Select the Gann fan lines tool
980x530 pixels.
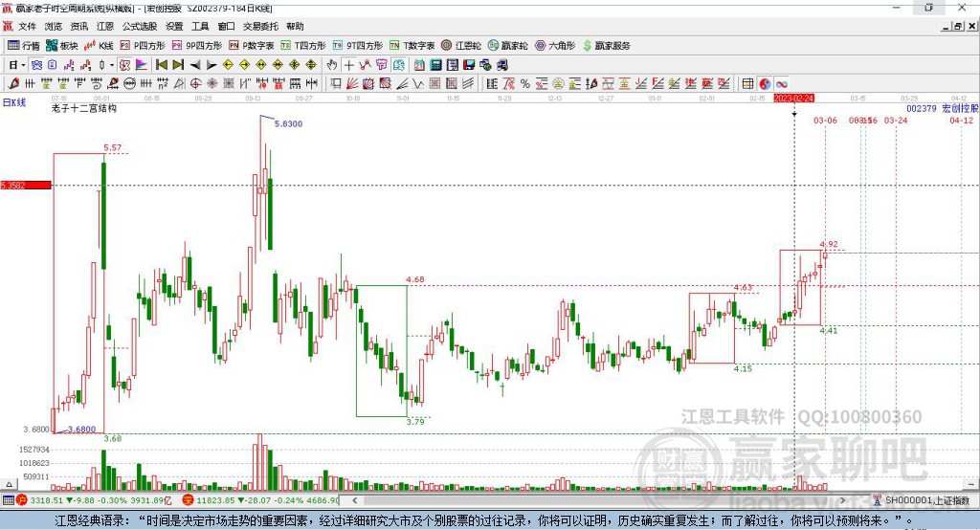(x=352, y=84)
